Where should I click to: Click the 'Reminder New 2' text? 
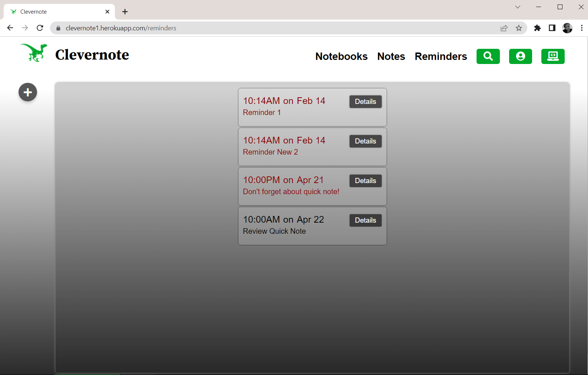(270, 152)
